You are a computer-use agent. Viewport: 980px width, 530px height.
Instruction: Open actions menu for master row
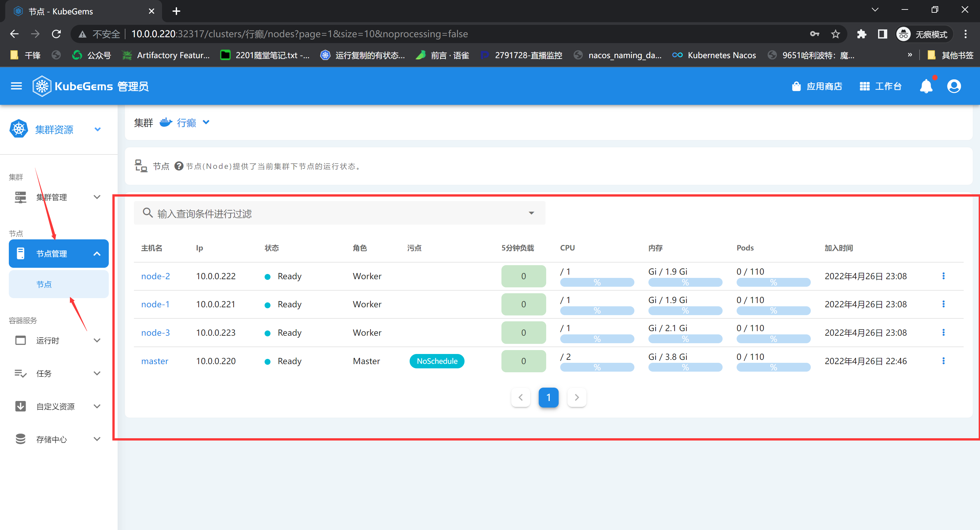click(943, 361)
